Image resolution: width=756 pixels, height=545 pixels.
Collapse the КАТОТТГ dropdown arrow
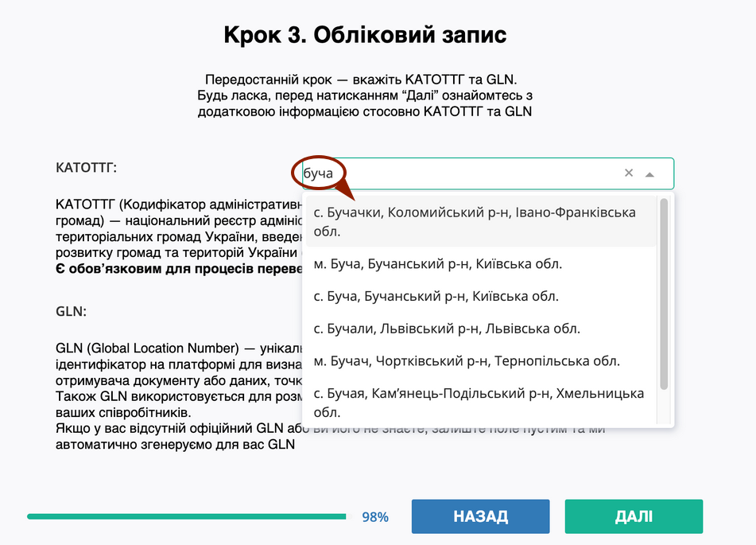pos(649,174)
